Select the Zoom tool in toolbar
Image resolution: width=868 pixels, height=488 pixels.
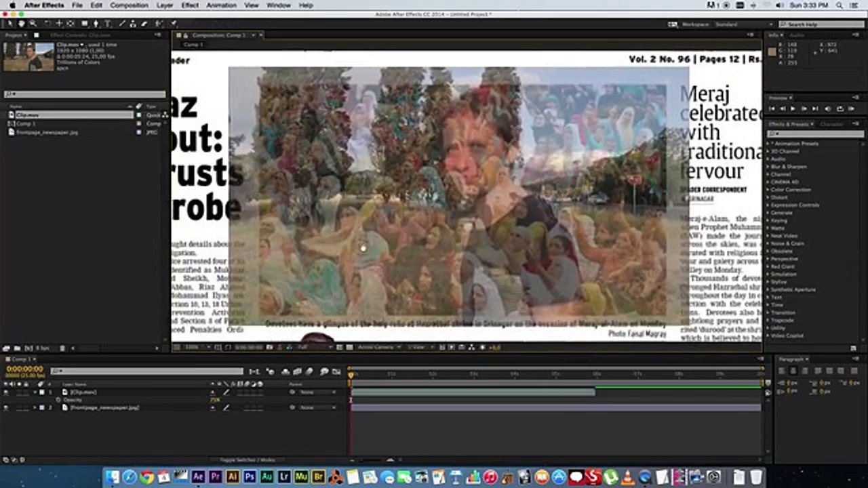(33, 24)
